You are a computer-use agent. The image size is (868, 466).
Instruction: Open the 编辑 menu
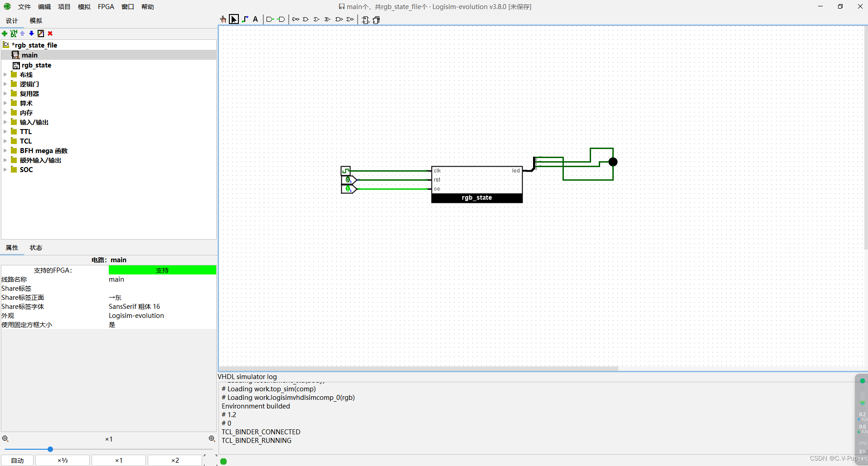pos(44,7)
